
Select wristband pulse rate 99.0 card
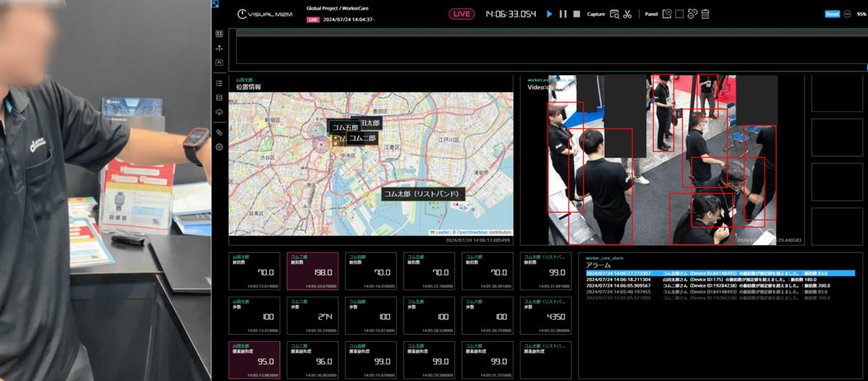[546, 271]
